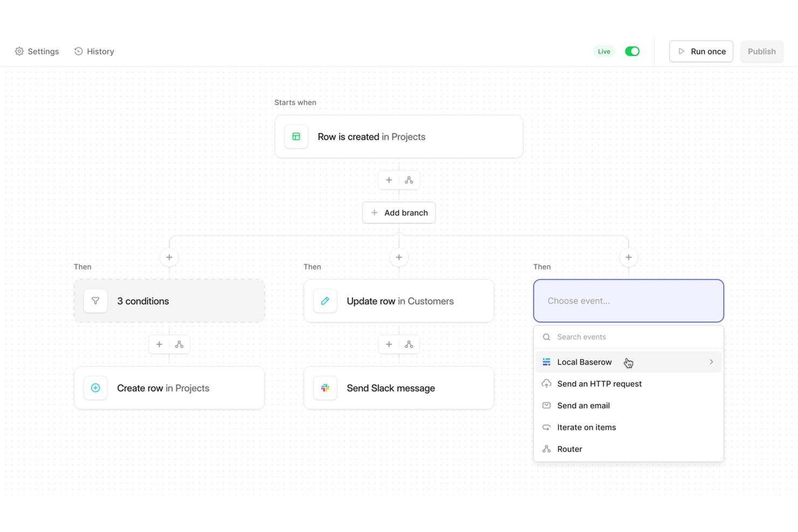Toggle the Live workflow switch off
This screenshot has width=798, height=532.
(632, 51)
